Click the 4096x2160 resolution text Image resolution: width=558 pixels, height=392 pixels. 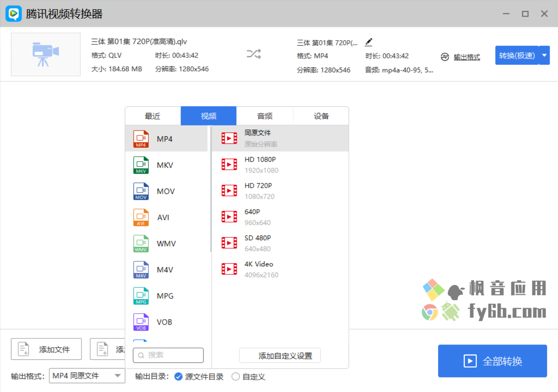262,275
